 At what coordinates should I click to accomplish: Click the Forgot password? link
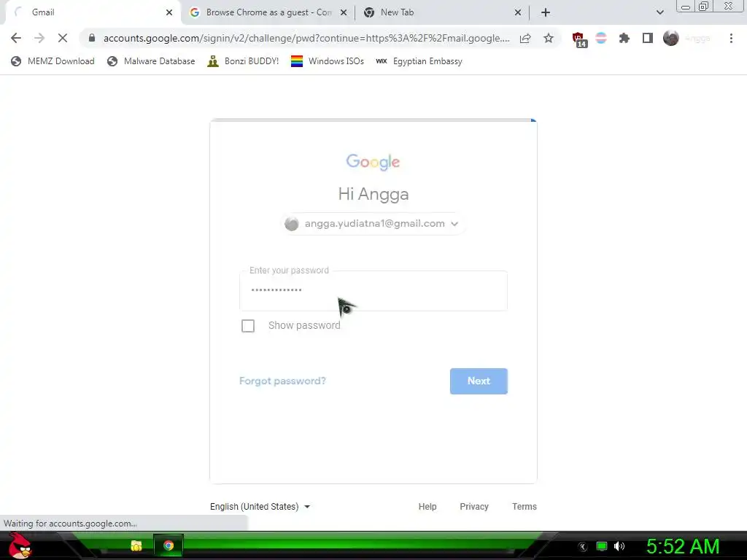click(282, 381)
